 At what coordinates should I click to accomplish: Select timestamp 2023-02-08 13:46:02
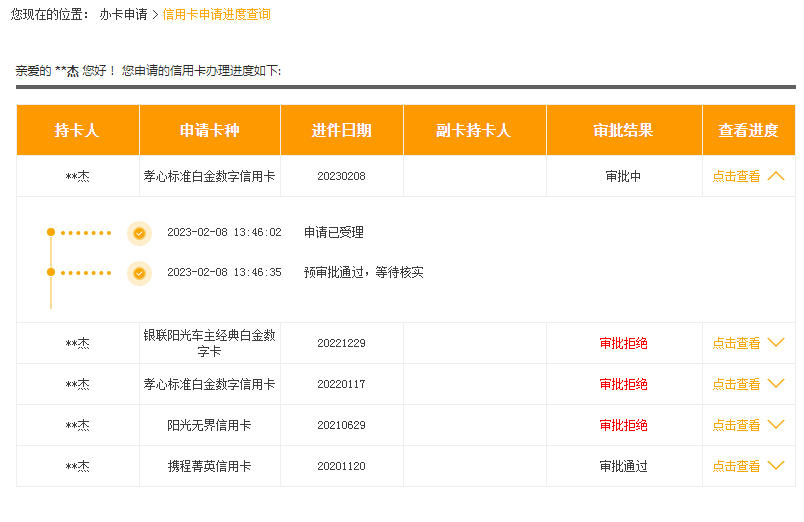(x=225, y=232)
